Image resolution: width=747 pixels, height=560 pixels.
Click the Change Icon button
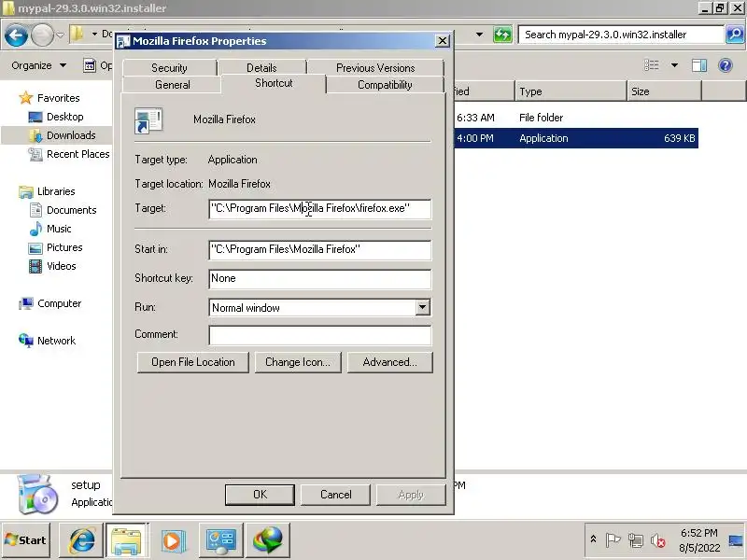point(298,362)
